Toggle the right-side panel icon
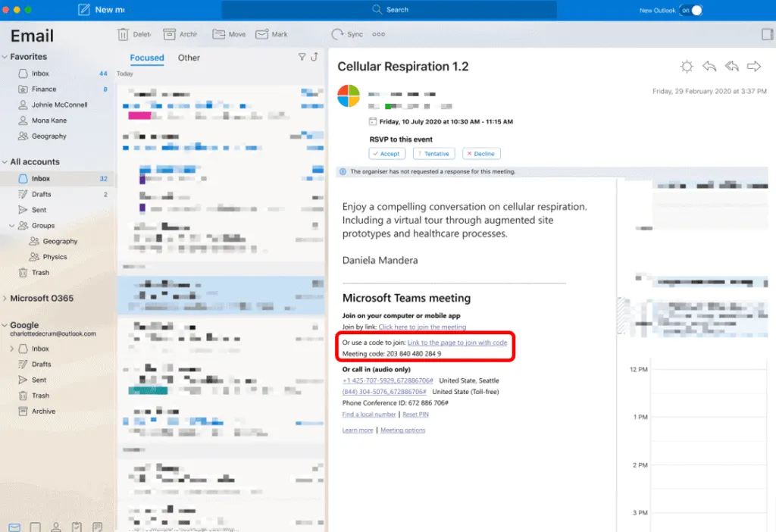The height and width of the screenshot is (532, 776). point(767,34)
